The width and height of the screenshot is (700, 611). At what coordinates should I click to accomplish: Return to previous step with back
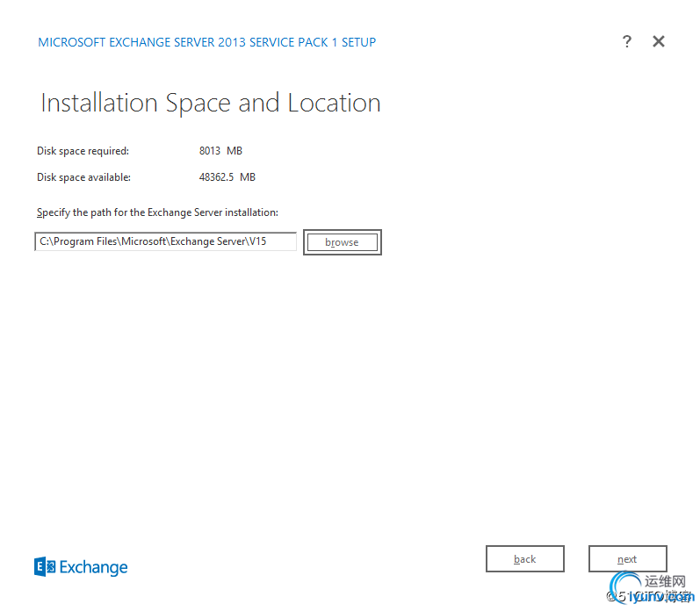pos(525,559)
